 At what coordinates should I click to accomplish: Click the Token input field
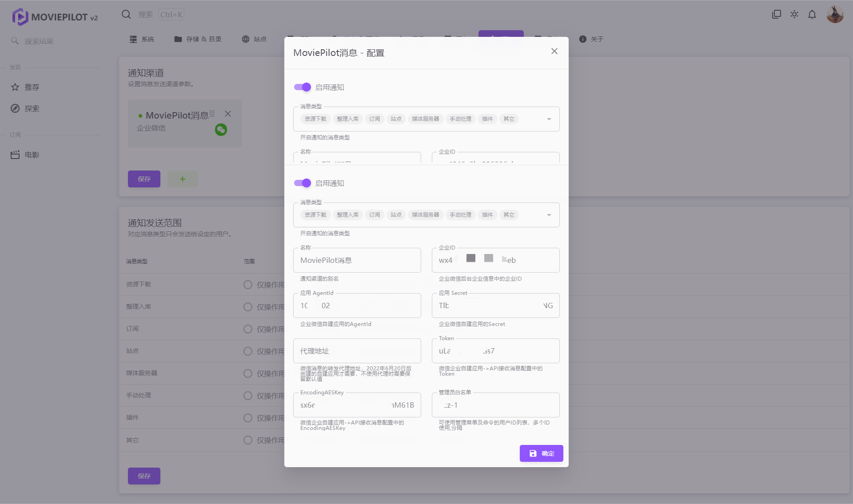click(x=495, y=351)
